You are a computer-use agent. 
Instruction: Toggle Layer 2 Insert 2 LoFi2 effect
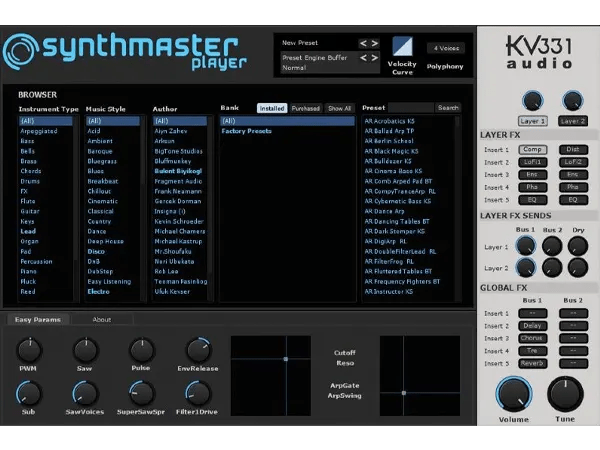[x=573, y=162]
